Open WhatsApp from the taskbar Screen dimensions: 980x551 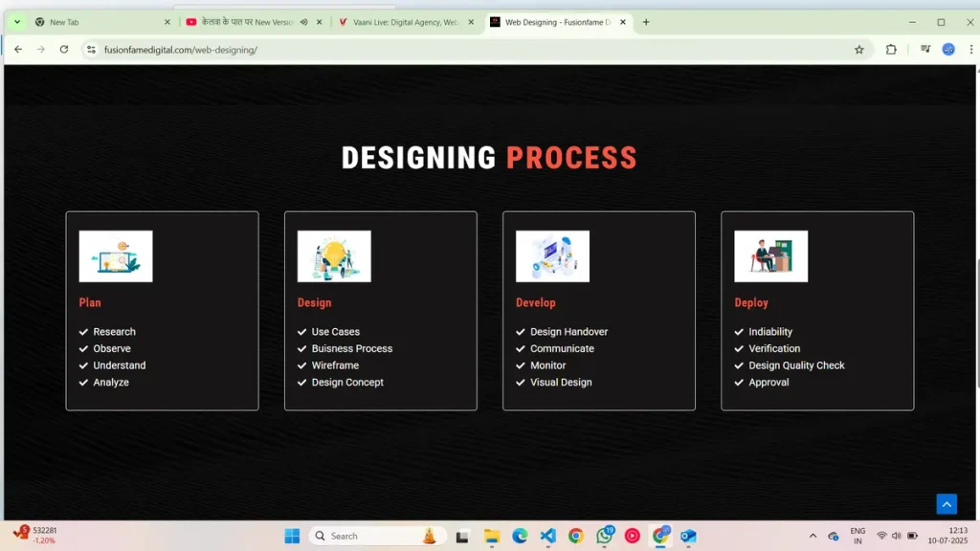click(605, 536)
